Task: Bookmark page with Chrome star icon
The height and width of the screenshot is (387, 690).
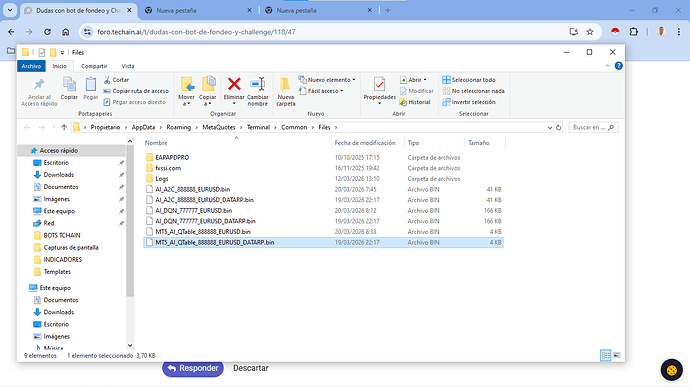Action: (590, 32)
